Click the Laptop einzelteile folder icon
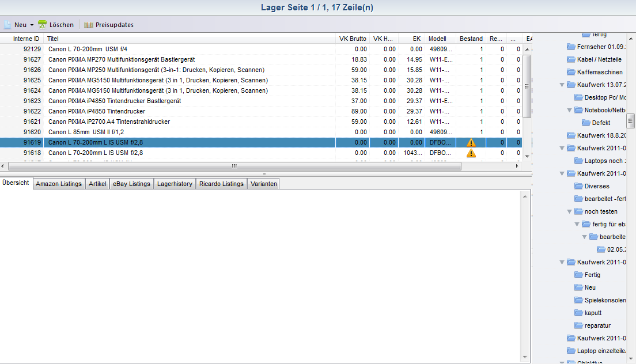636x364 pixels. pyautogui.click(x=571, y=351)
